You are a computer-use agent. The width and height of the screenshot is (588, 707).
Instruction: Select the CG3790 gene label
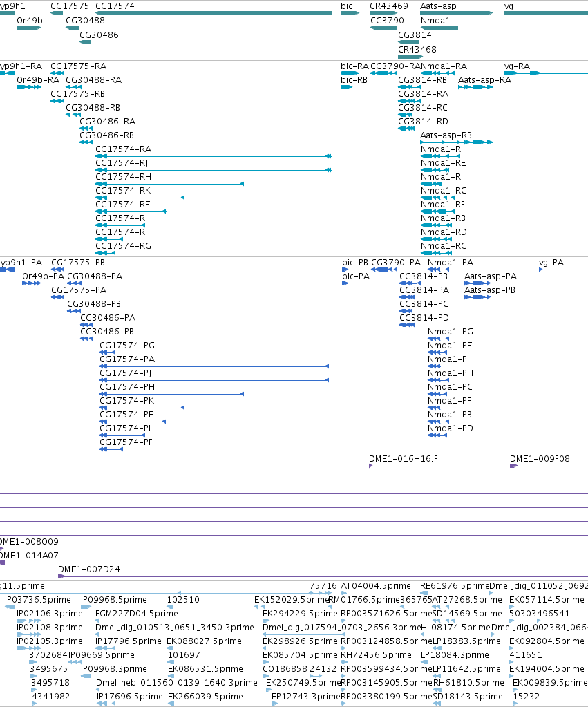pos(387,20)
